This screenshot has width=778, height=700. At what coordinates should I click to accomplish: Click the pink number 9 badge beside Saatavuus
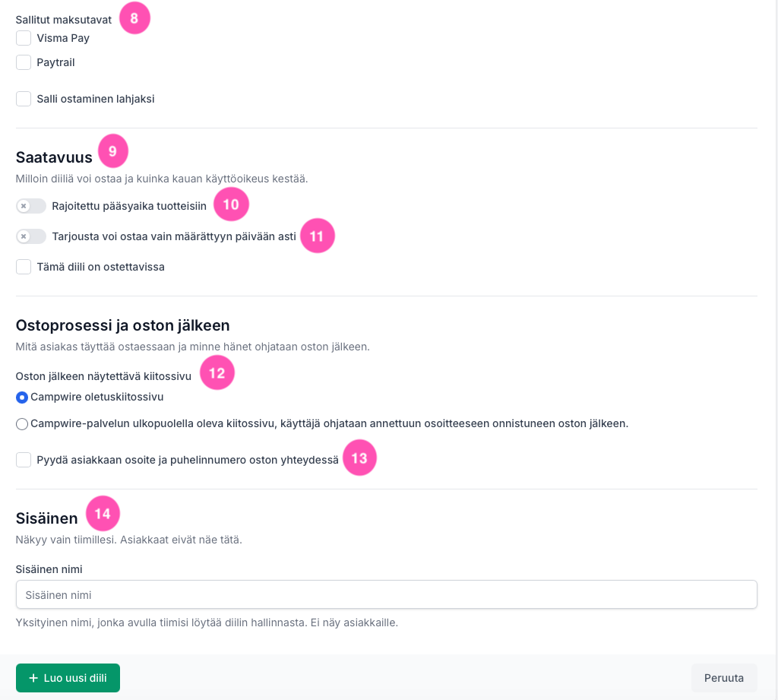112,151
